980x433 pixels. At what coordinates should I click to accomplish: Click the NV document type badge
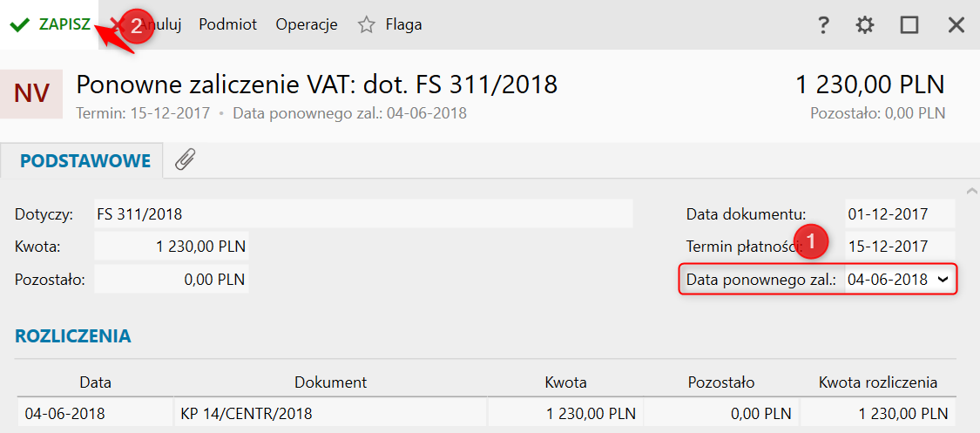[32, 94]
